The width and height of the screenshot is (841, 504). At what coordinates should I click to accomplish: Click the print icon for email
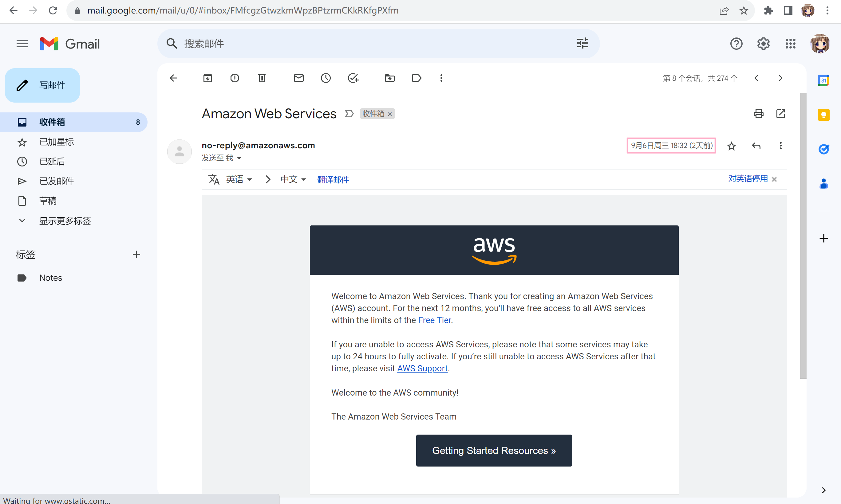click(x=758, y=113)
